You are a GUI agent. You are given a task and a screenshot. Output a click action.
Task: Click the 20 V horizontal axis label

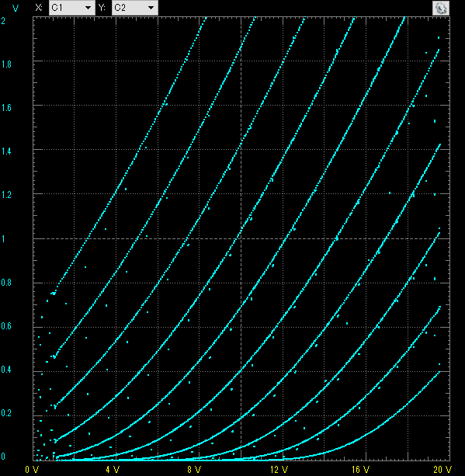pyautogui.click(x=442, y=470)
